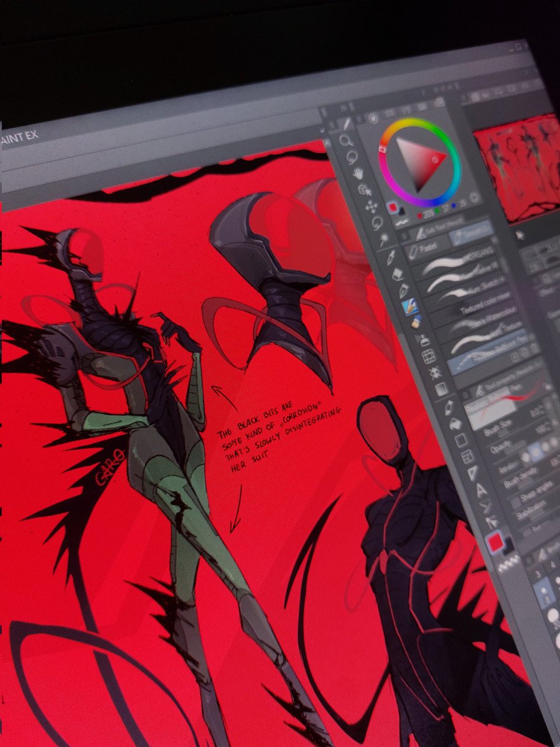
Task: Select the transparent checkered color at the toolbar bottom
Action: pyautogui.click(x=509, y=565)
